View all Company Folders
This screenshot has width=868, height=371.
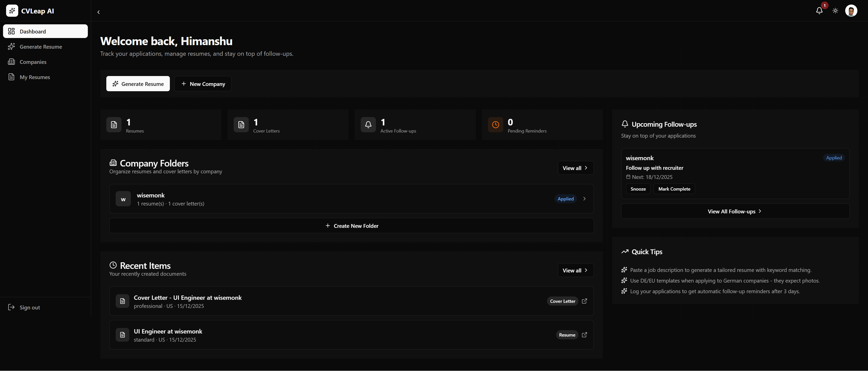coord(576,168)
